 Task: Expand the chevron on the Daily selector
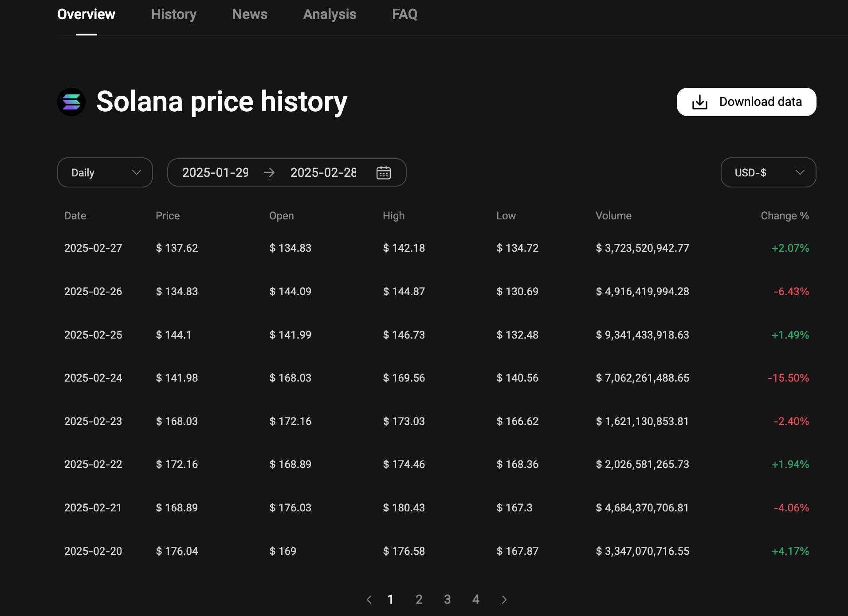click(136, 173)
